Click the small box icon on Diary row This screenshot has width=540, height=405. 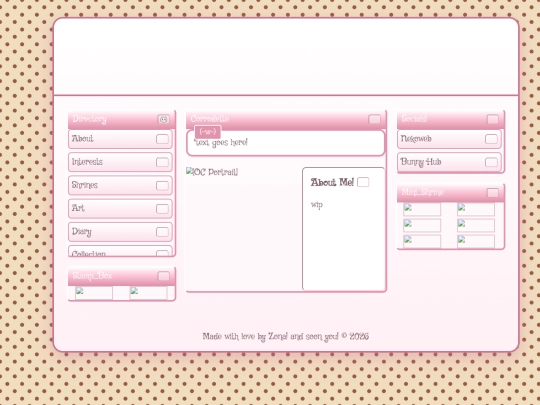(162, 232)
